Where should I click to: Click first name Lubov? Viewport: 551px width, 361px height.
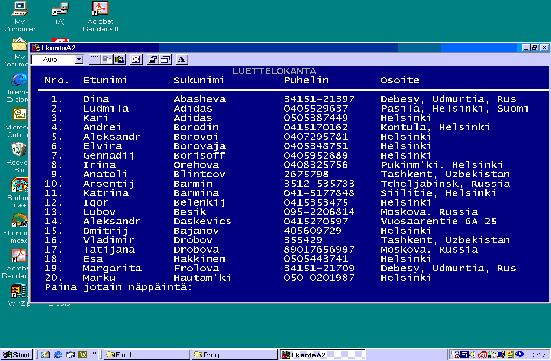tap(99, 212)
